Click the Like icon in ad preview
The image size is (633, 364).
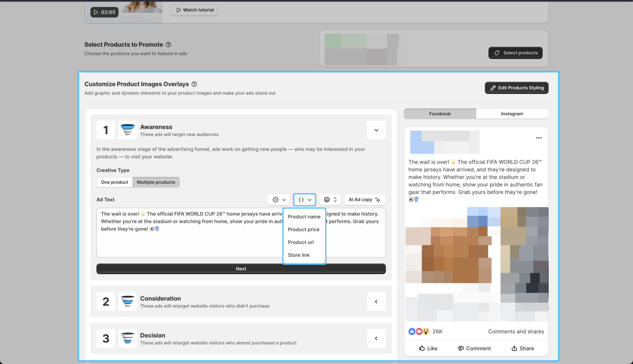[422, 348]
